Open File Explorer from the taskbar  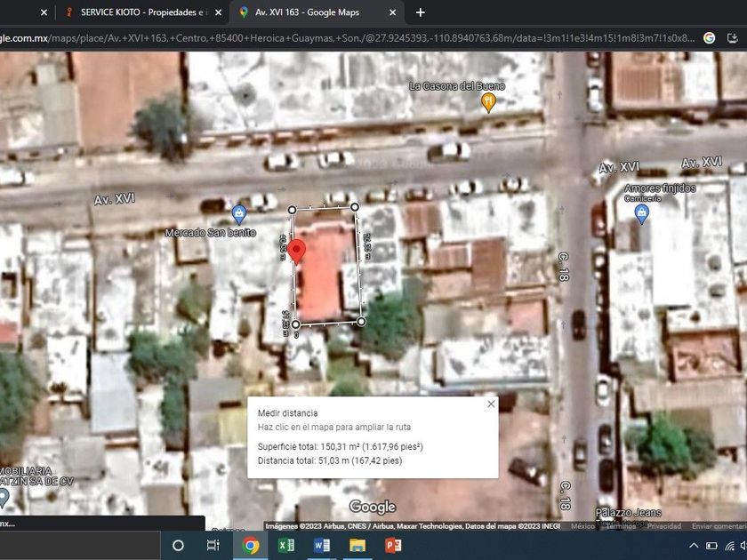pos(357,545)
